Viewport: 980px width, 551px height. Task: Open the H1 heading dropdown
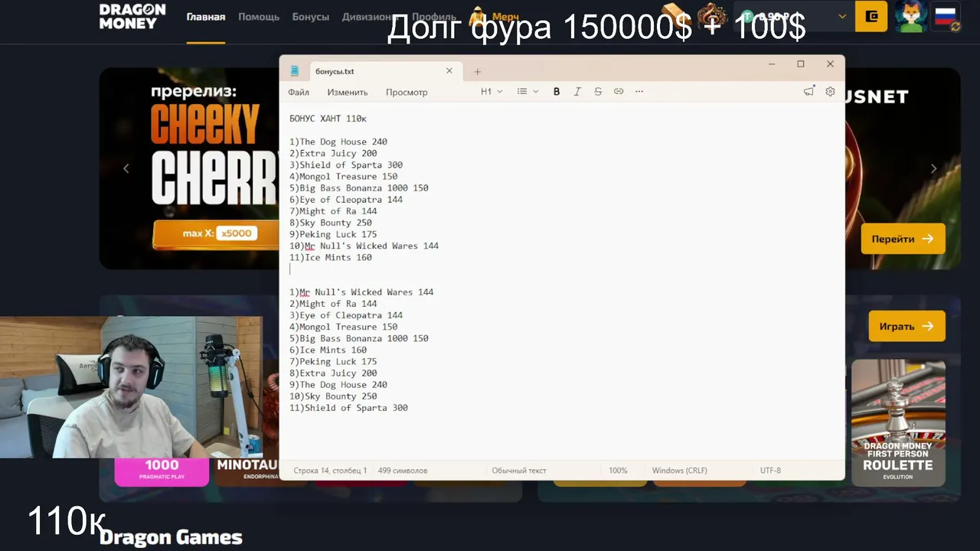(x=492, y=92)
